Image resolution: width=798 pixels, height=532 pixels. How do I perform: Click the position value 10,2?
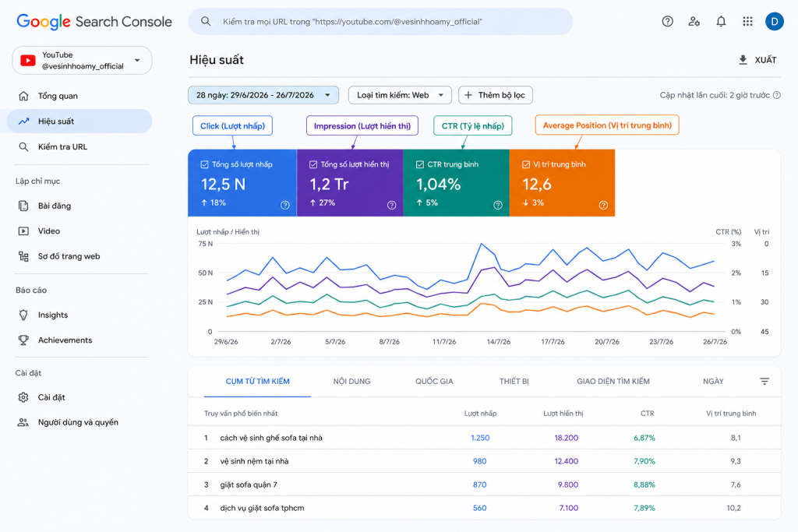[733, 508]
